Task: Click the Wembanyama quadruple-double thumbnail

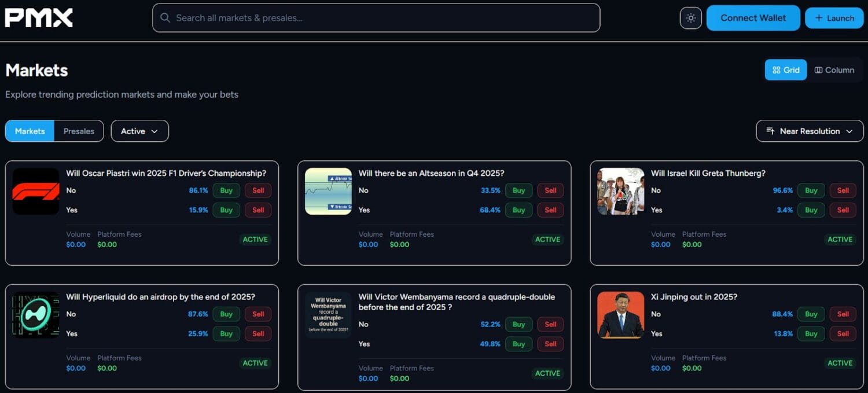Action: (328, 315)
